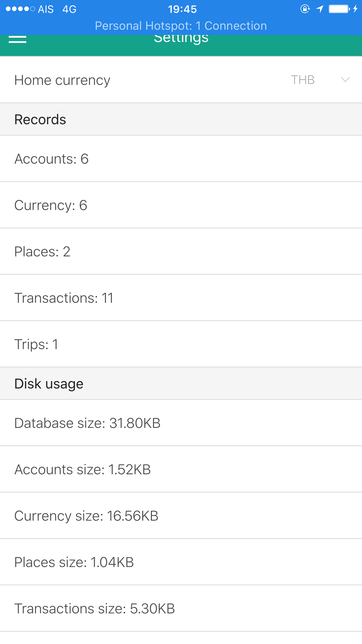Screen dimensions: 362x644
Task: Open the THB currency dropdown value
Action: pyautogui.click(x=303, y=80)
